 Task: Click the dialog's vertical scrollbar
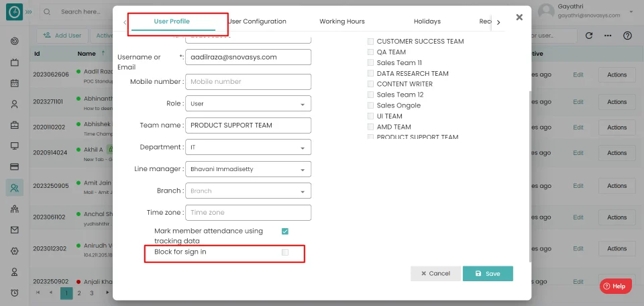coord(531,176)
